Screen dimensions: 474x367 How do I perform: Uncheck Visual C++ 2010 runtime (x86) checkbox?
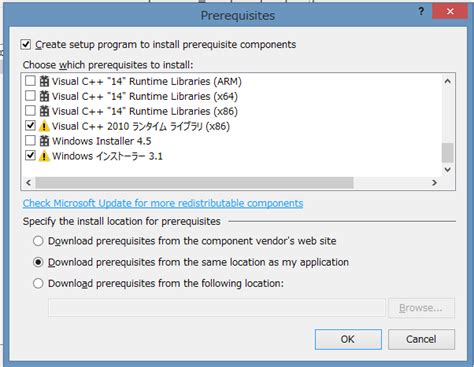pos(30,125)
